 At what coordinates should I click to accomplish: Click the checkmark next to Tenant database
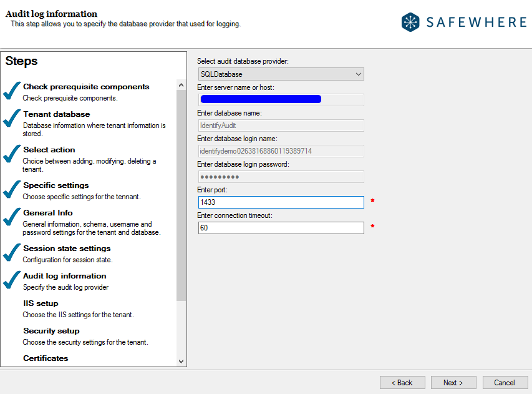point(12,122)
